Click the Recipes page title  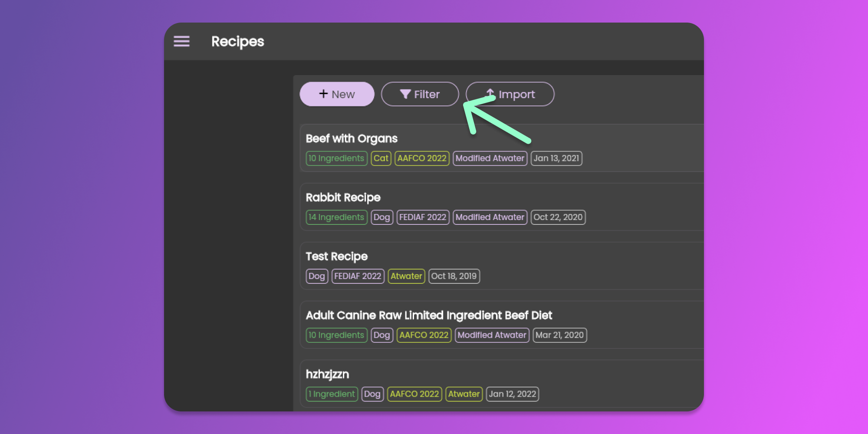[x=237, y=42]
